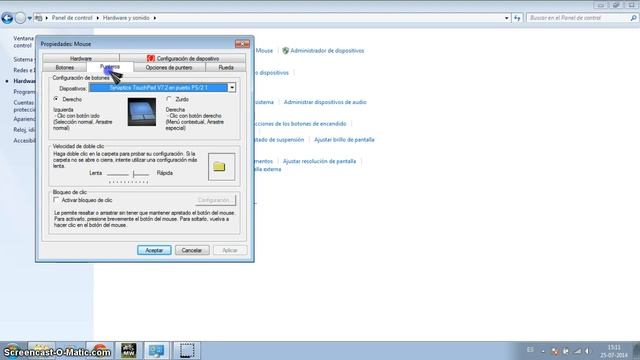This screenshot has width=640, height=360.
Task: Open the dashed-rectangle screen recorder taskbar icon
Action: point(187,350)
